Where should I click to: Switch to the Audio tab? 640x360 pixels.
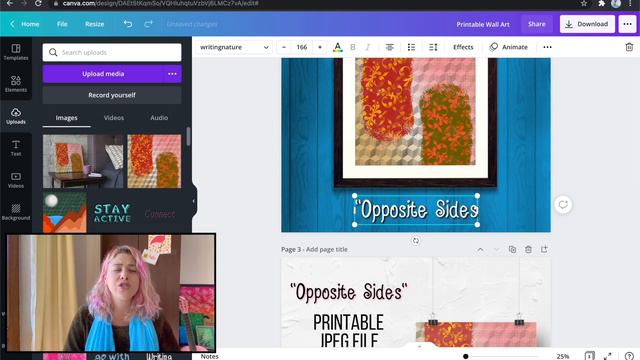[159, 118]
